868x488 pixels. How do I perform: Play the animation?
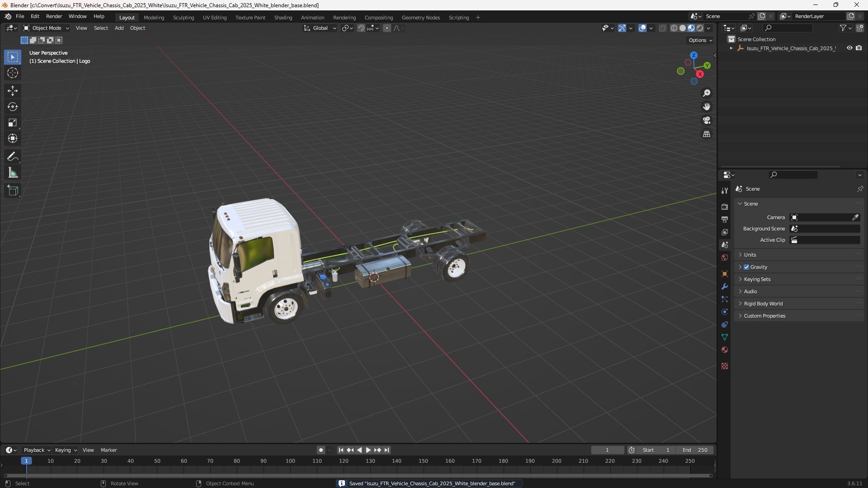click(x=368, y=450)
